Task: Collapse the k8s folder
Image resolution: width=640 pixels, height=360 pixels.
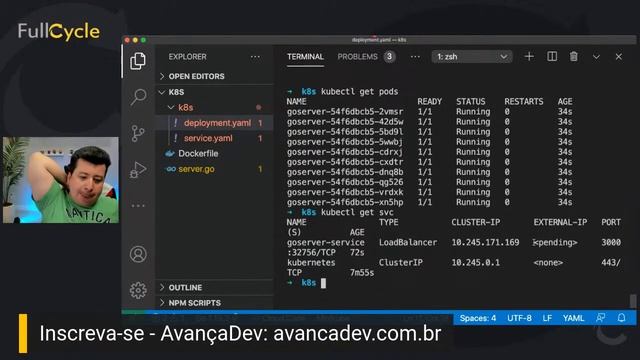Action: pyautogui.click(x=214, y=107)
